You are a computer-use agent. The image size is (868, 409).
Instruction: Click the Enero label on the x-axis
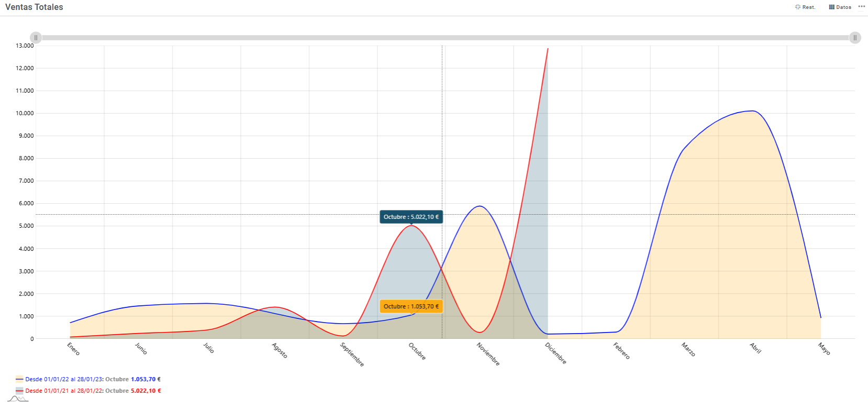click(73, 349)
